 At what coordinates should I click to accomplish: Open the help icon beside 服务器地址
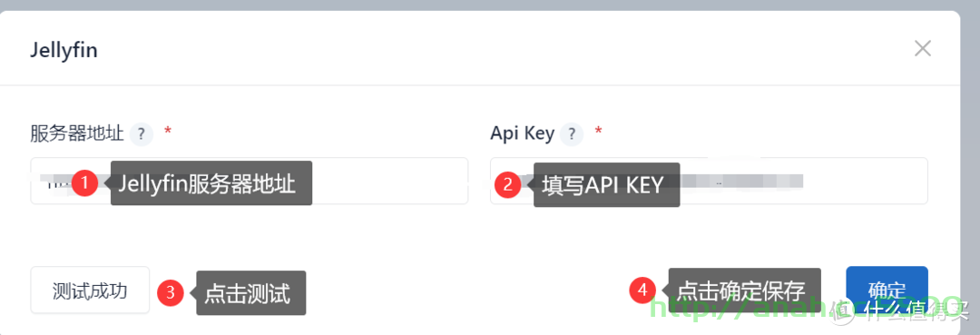click(142, 133)
